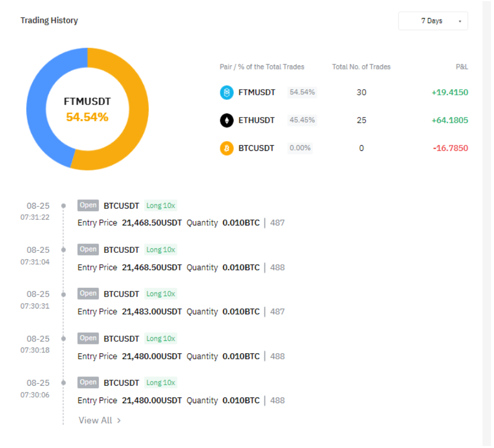Click BTCUSDT label on 07:31:04 trade
This screenshot has width=494, height=448.
[x=121, y=250]
